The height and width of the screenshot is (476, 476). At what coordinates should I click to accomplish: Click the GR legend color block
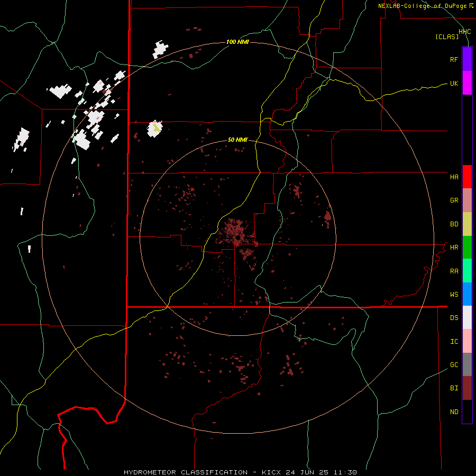click(x=467, y=200)
